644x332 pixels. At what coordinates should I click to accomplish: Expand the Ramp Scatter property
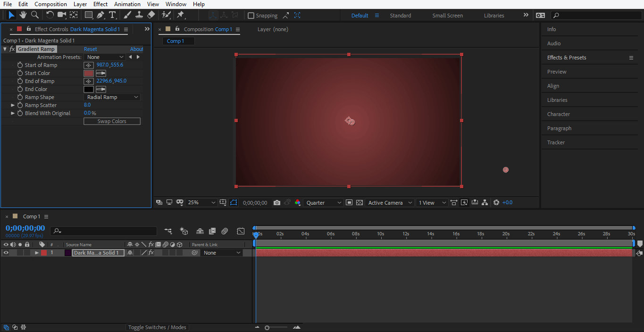click(x=13, y=105)
